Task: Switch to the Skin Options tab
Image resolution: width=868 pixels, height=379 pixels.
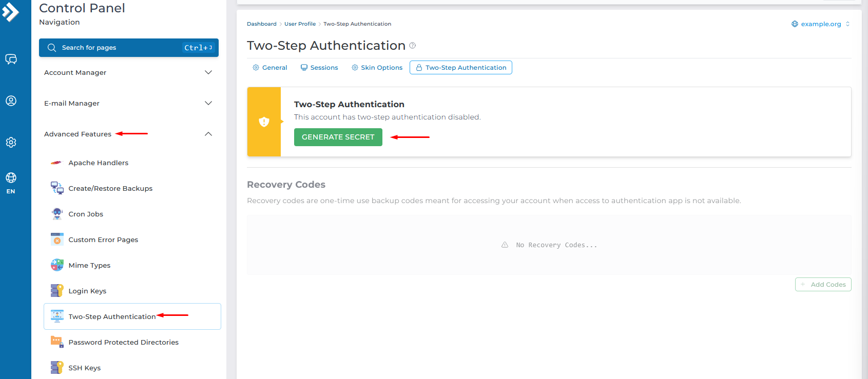Action: (377, 68)
